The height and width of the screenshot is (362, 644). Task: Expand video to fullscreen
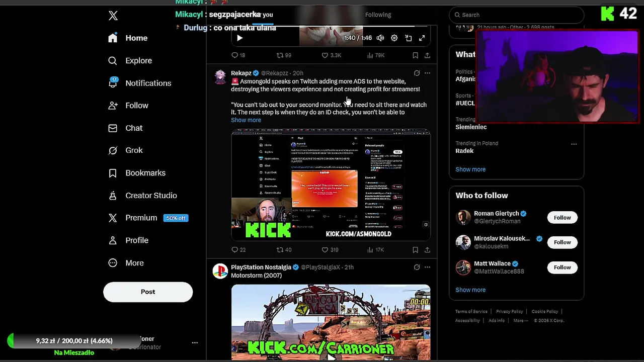point(422,38)
